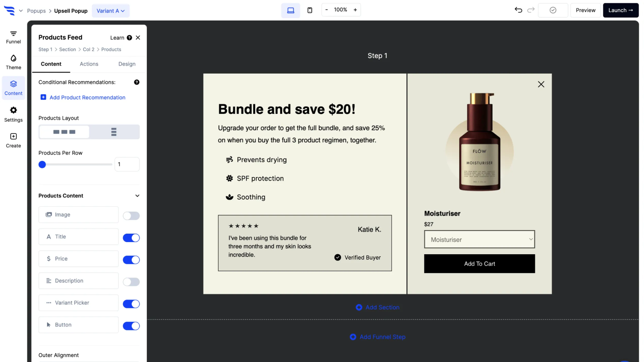644x362 pixels.
Task: Turn off the Price toggle
Action: pyautogui.click(x=131, y=260)
